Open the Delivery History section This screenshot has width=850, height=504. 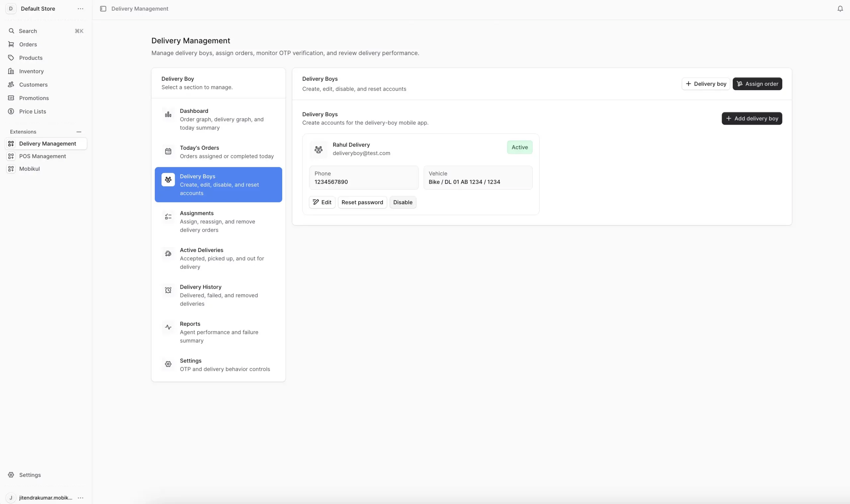pos(218,295)
